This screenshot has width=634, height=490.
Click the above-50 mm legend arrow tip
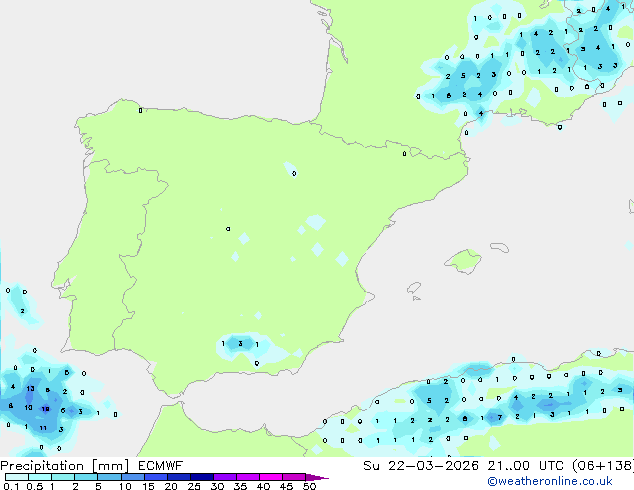317,477
